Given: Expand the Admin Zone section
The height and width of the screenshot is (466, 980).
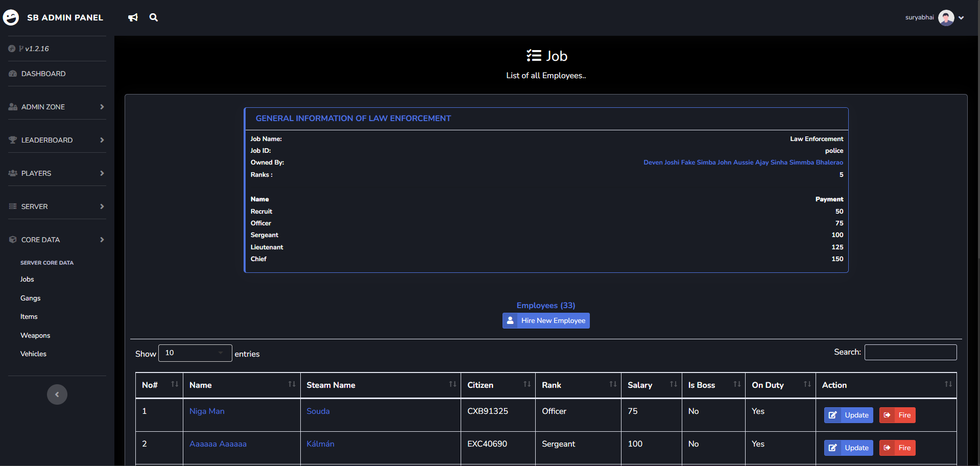Looking at the screenshot, I should coord(43,107).
